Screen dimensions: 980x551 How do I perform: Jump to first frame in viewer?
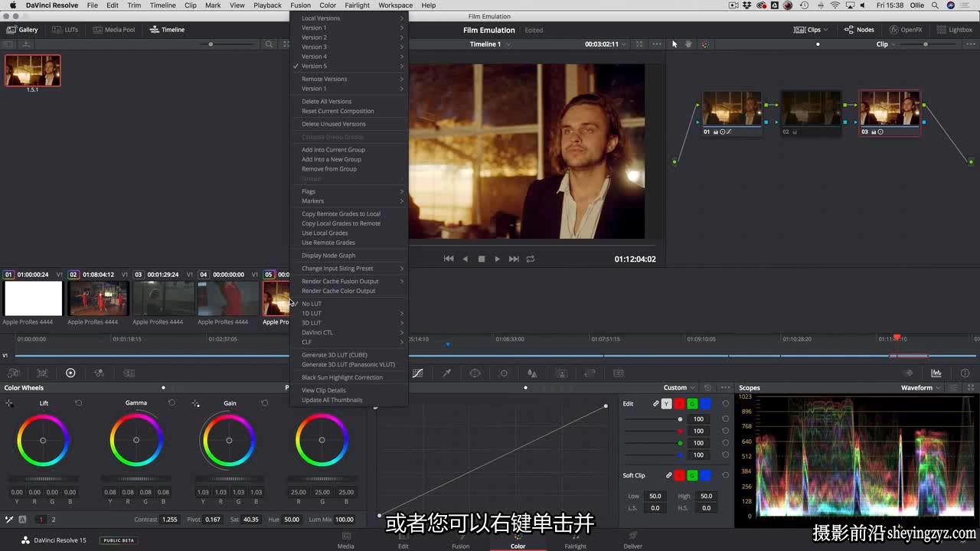coord(449,259)
